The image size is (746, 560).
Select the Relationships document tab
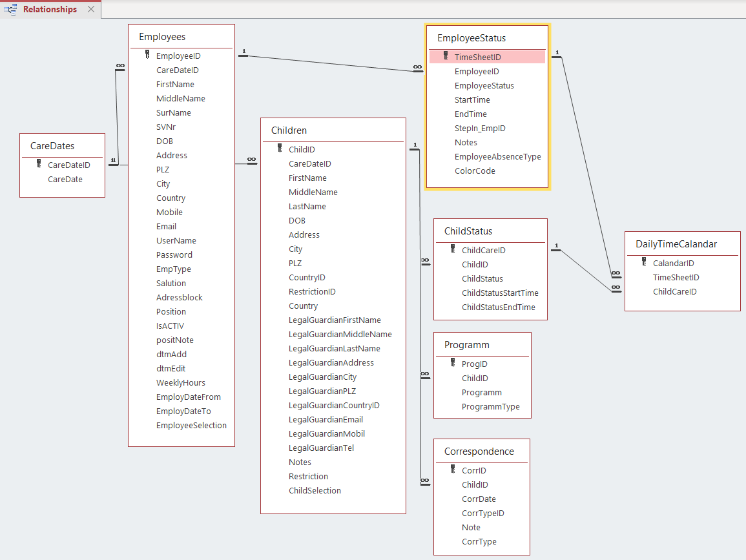(x=50, y=10)
